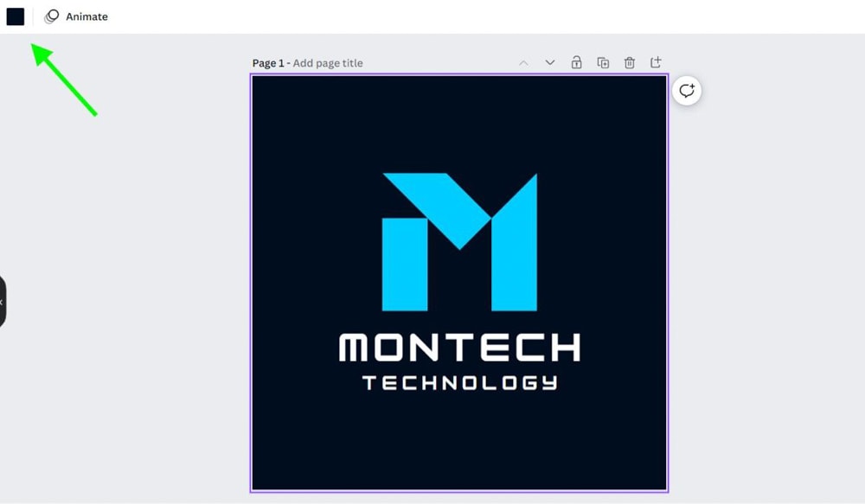
Task: Expand the collapsed side panel handle
Action: click(x=3, y=303)
